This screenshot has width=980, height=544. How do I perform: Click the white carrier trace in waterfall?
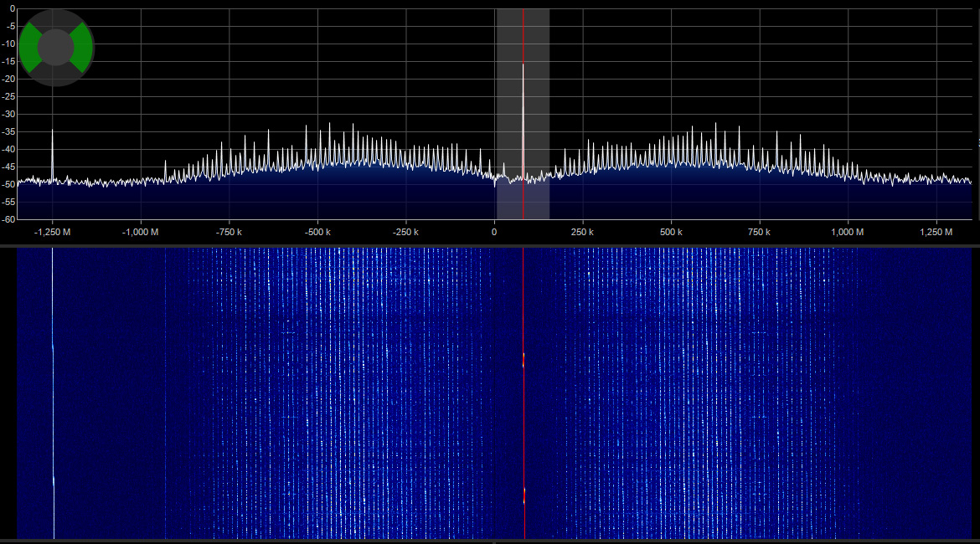[x=53, y=393]
